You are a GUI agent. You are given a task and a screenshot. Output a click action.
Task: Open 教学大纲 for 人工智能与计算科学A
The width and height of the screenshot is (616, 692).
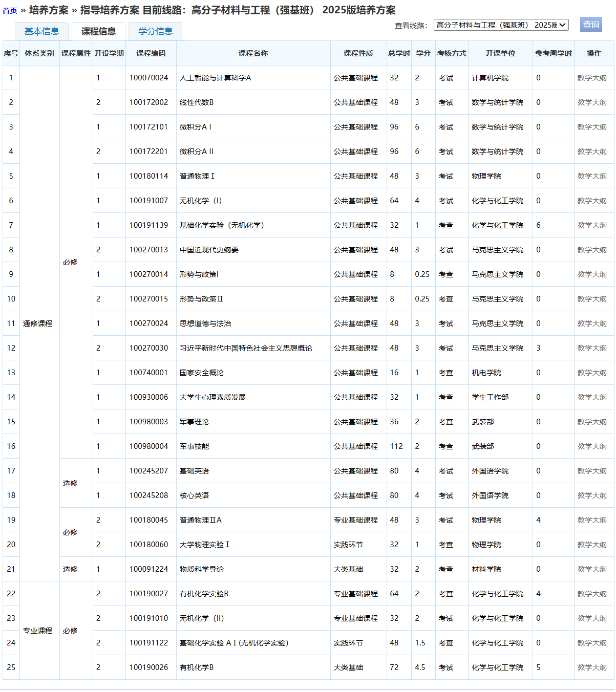tap(592, 78)
